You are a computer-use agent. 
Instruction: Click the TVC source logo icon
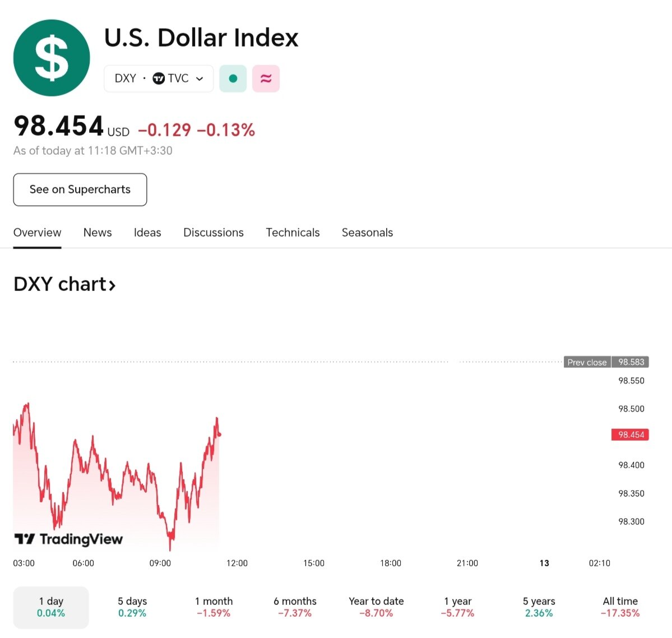point(159,78)
